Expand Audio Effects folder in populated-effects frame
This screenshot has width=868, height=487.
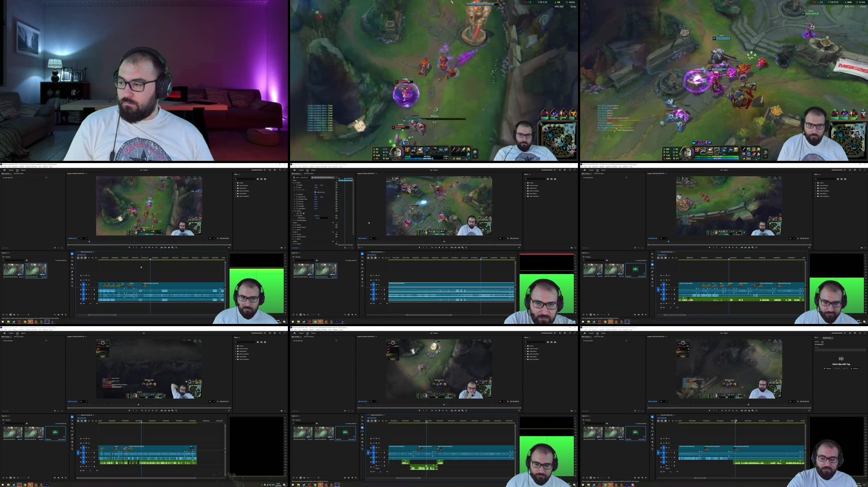pyautogui.click(x=525, y=188)
